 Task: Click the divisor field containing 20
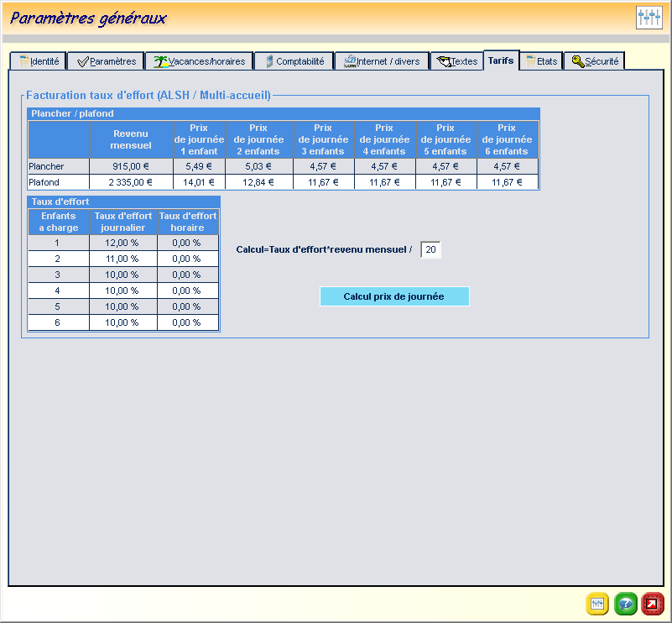[x=430, y=249]
